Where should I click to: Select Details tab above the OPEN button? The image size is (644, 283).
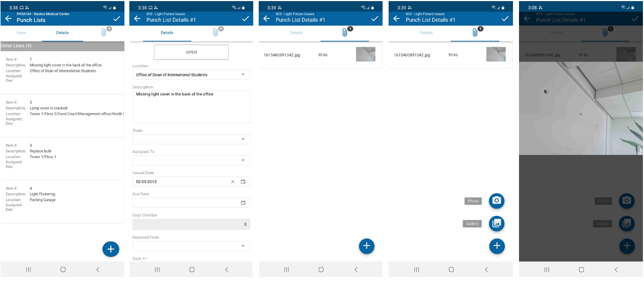(167, 33)
